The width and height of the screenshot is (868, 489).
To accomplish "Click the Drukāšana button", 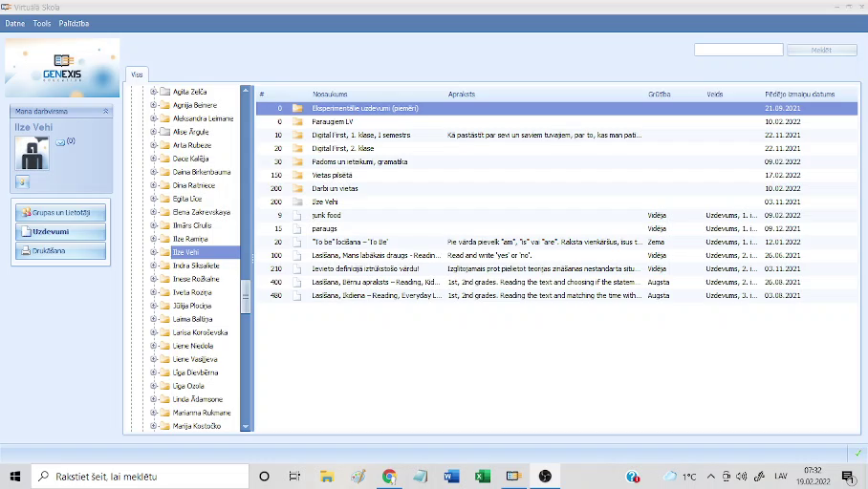I will point(60,251).
